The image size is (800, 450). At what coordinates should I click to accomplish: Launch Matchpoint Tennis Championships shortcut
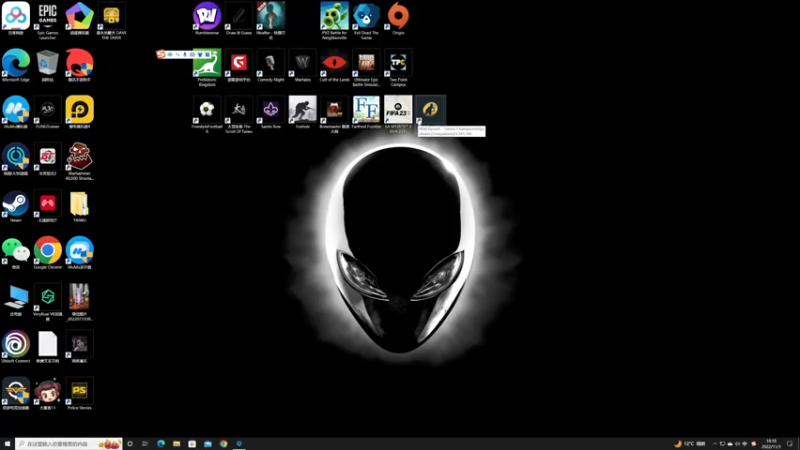click(x=430, y=109)
